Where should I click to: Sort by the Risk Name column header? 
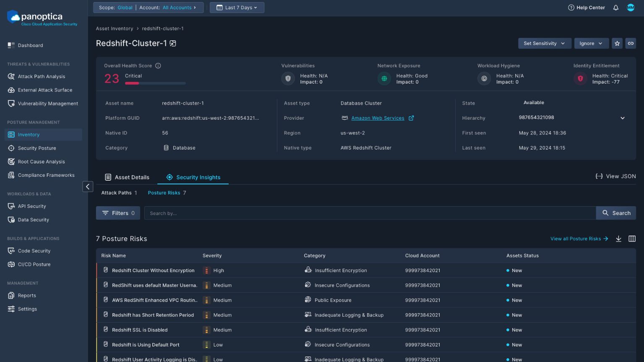pos(114,255)
